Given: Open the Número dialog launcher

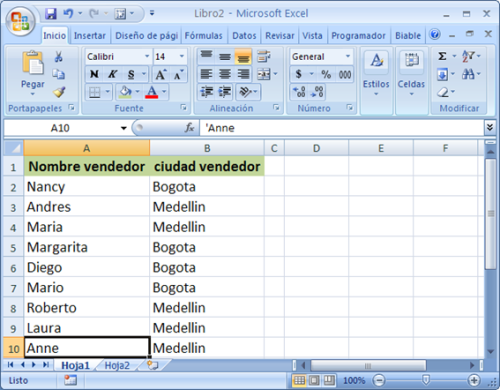Looking at the screenshot, I should coord(349,107).
